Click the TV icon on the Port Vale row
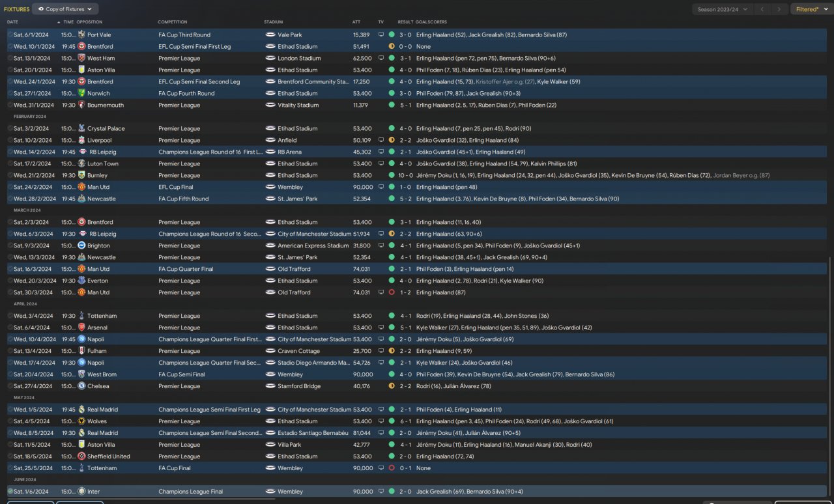 [x=381, y=35]
